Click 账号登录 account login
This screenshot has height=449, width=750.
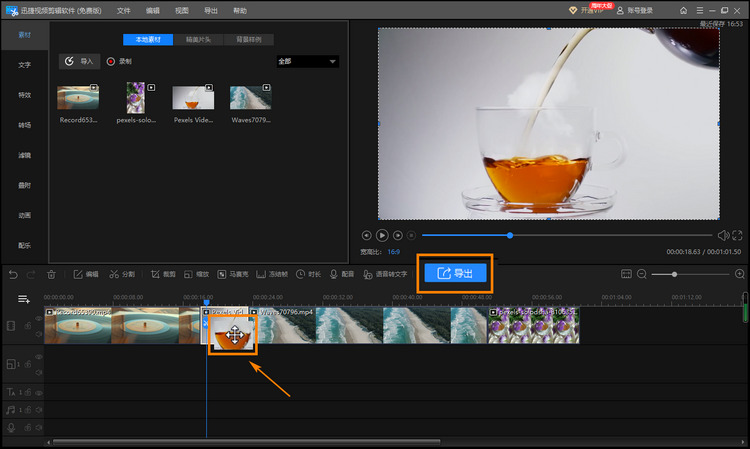click(635, 11)
